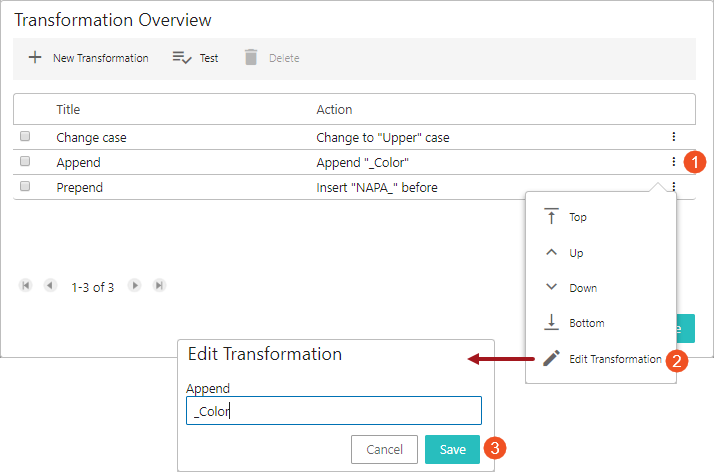
Task: Click Cancel in Edit Transformation dialog
Action: 384,449
